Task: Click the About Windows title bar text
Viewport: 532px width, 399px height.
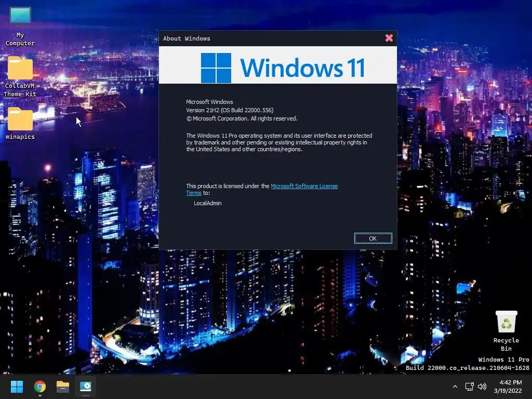Action: (x=187, y=38)
